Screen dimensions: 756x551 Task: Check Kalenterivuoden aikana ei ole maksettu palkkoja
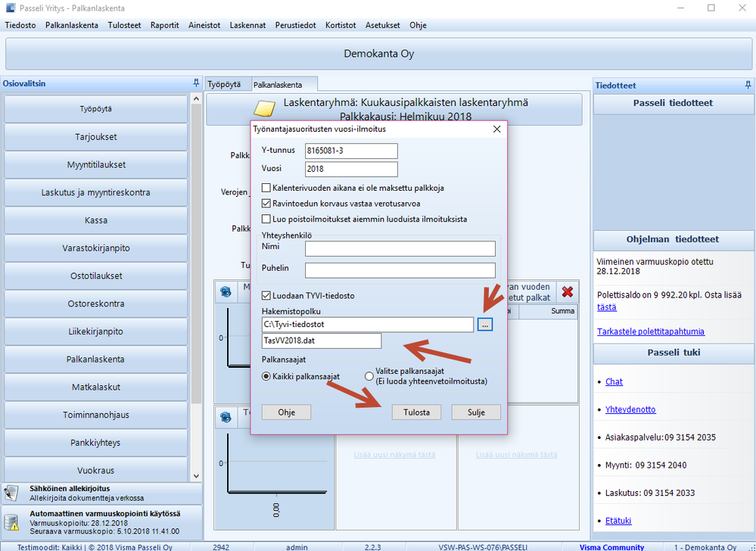[266, 188]
